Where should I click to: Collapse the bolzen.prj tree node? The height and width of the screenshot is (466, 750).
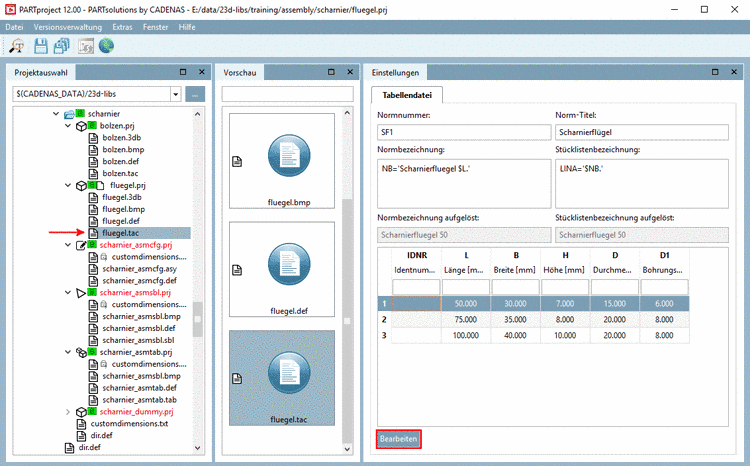coord(68,126)
